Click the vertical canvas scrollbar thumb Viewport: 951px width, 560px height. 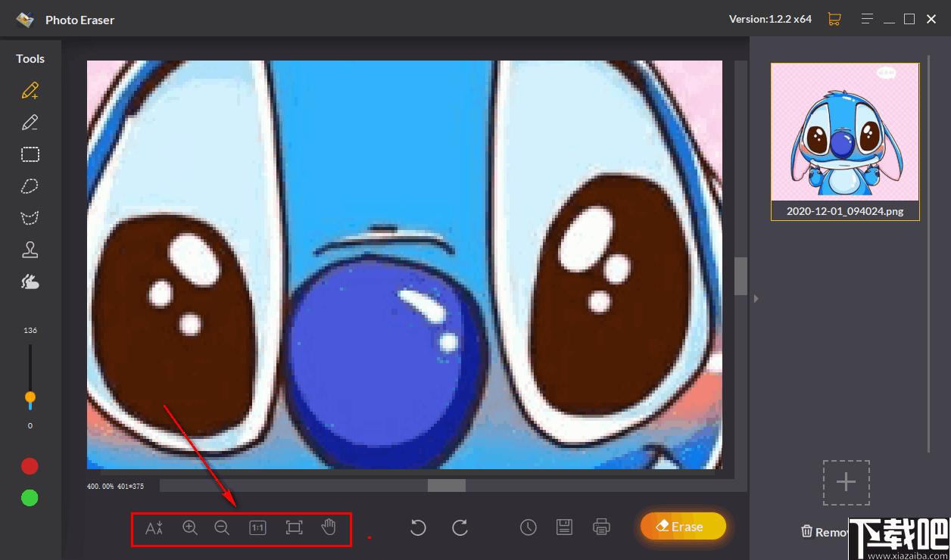point(741,276)
